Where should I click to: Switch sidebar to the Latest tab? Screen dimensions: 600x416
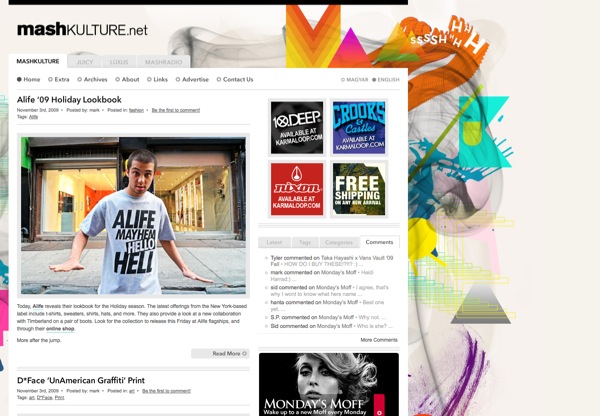pyautogui.click(x=274, y=242)
